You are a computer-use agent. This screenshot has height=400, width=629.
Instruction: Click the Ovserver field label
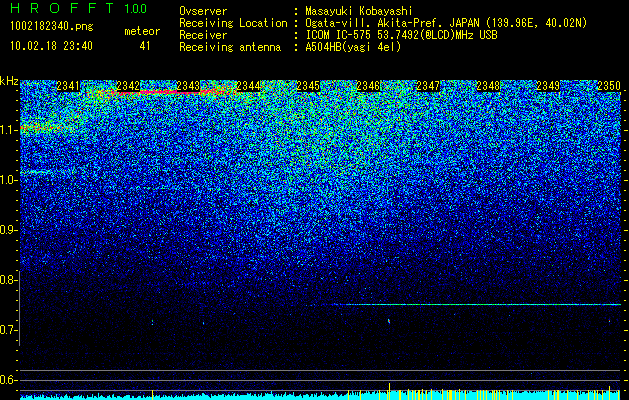click(x=203, y=11)
